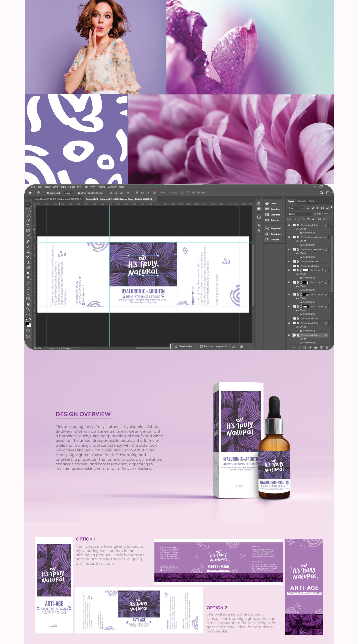The image size is (358, 644).
Task: Open the Kind layer filter dropdown
Action: coord(296,208)
